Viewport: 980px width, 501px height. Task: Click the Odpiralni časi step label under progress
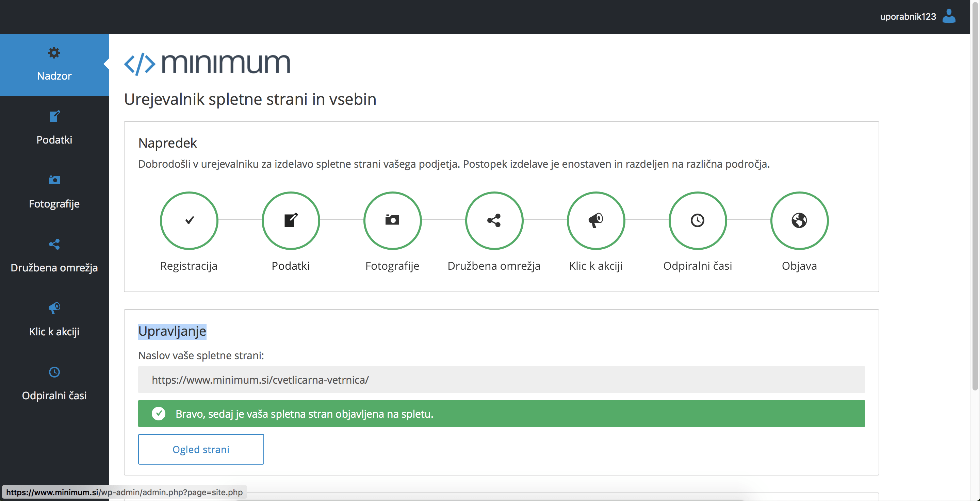(x=698, y=266)
